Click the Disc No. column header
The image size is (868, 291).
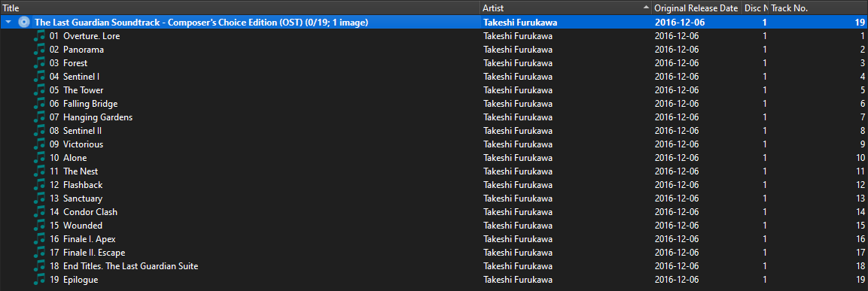[755, 8]
